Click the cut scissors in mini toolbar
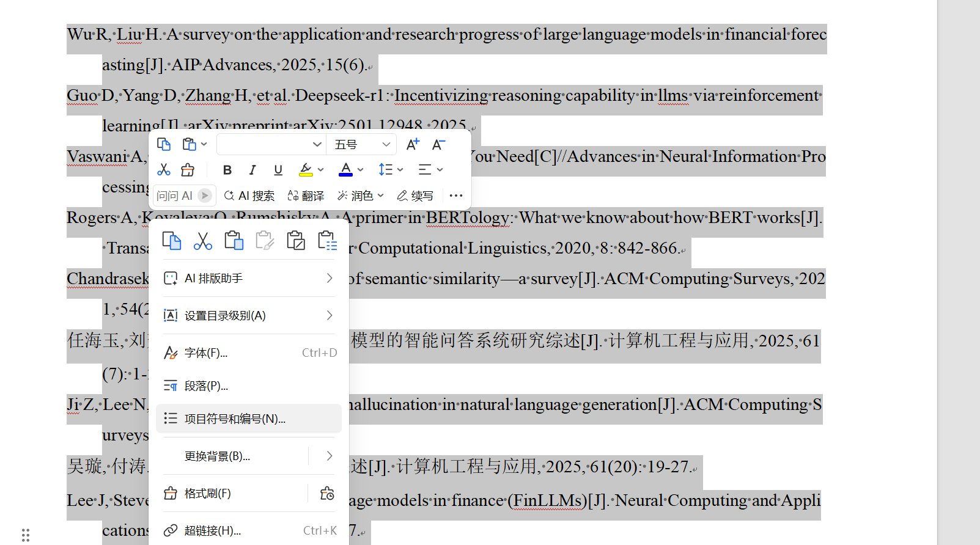The image size is (980, 545). [x=164, y=169]
